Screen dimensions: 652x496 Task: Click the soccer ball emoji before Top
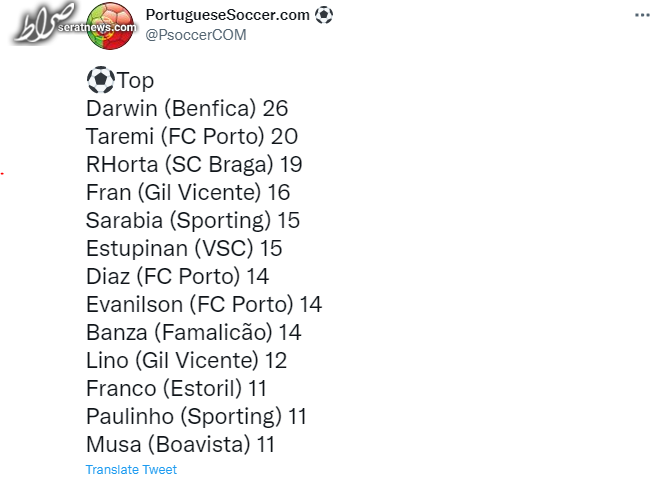(x=100, y=80)
